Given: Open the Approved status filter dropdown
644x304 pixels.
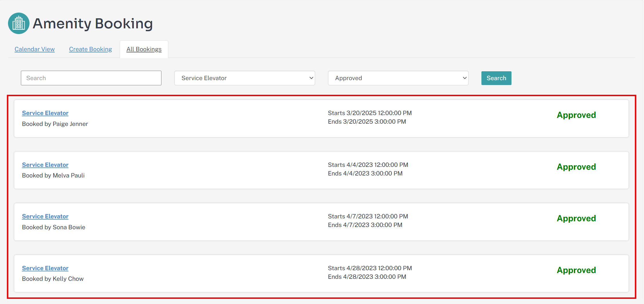Looking at the screenshot, I should point(398,78).
